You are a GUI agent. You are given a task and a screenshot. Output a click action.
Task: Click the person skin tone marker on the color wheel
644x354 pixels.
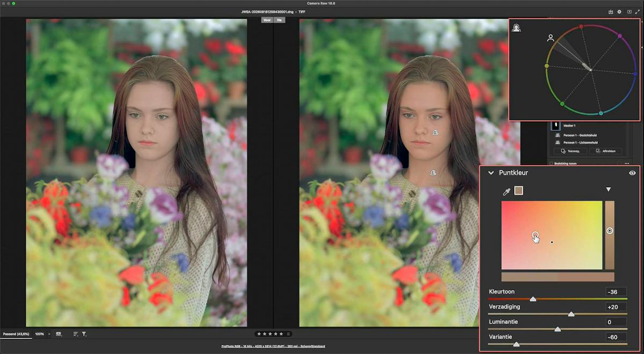(x=550, y=38)
